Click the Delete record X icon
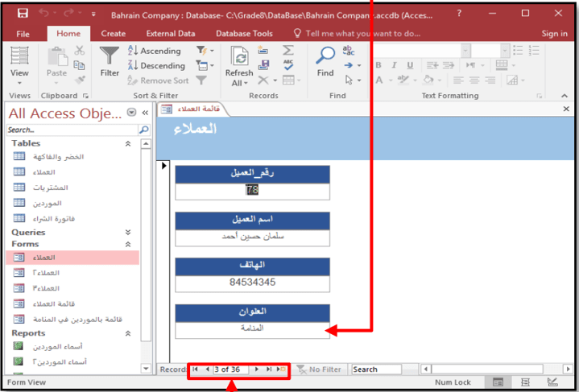The height and width of the screenshot is (392, 579). click(263, 80)
